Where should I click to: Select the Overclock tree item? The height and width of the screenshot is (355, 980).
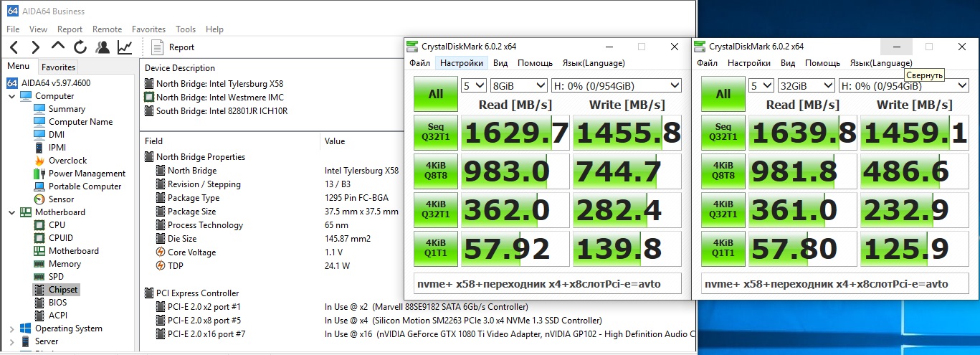pos(67,161)
